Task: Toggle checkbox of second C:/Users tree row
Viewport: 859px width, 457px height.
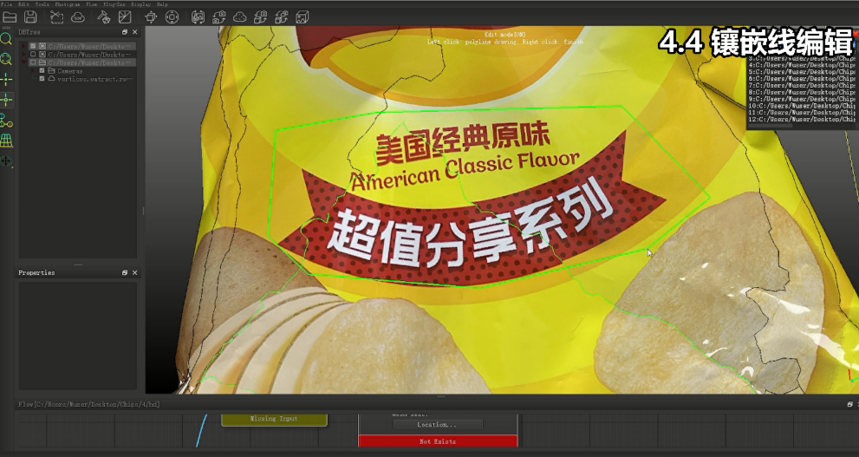Action: pos(33,55)
